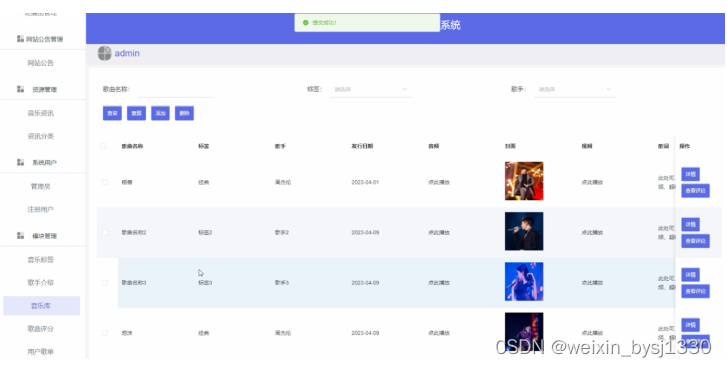Click 查看评论 button in the 2023-04-01 row
Image resolution: width=727 pixels, height=367 pixels.
click(x=695, y=190)
